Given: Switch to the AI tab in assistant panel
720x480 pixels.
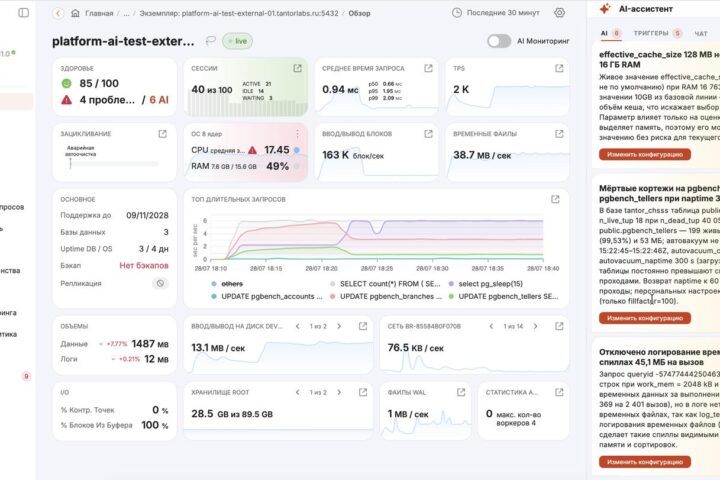Looking at the screenshot, I should (610, 33).
